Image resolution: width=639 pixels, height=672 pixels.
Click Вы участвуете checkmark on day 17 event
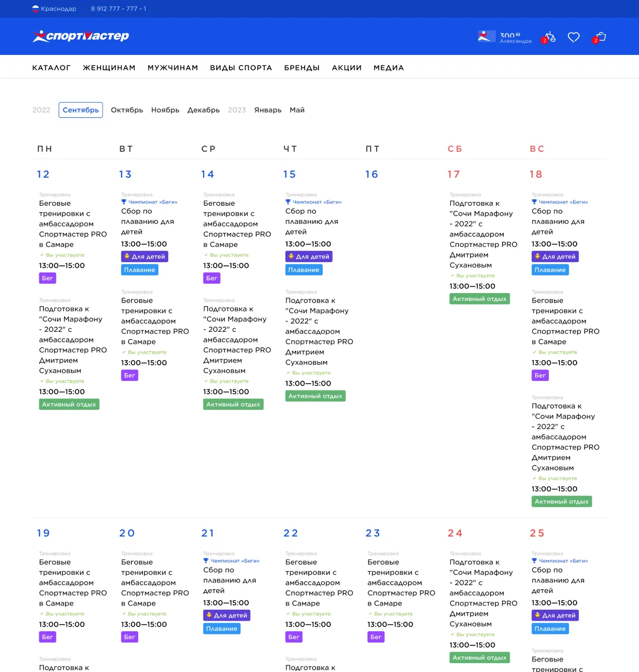pos(453,276)
